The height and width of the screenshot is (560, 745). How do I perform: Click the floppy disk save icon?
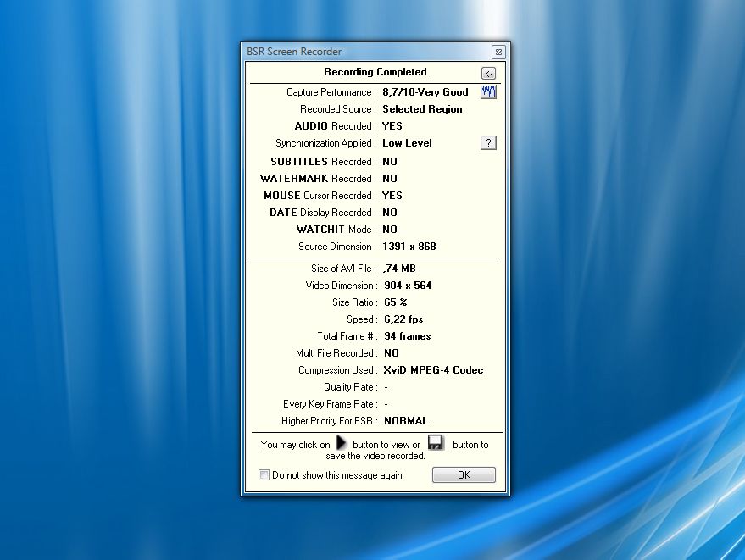tap(436, 443)
